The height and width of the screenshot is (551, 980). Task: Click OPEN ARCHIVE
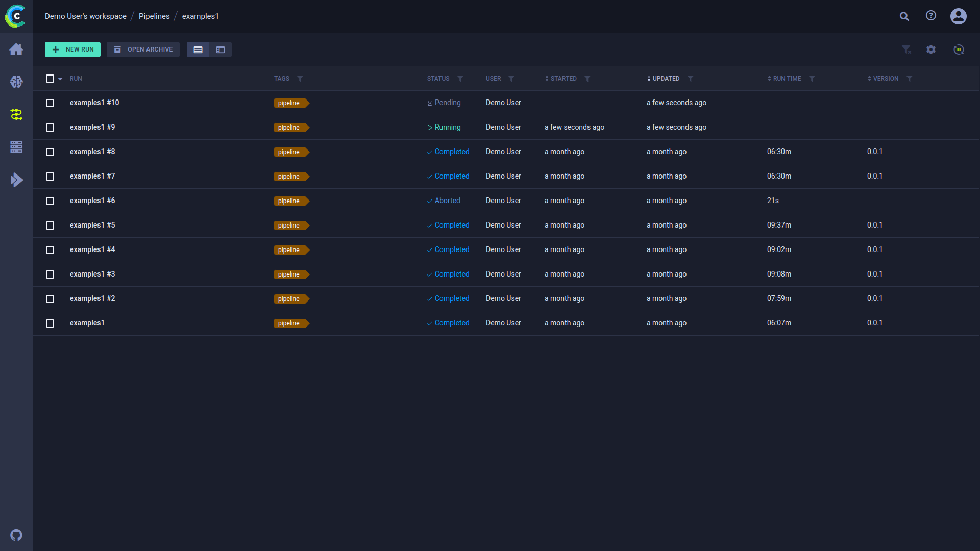(x=143, y=49)
